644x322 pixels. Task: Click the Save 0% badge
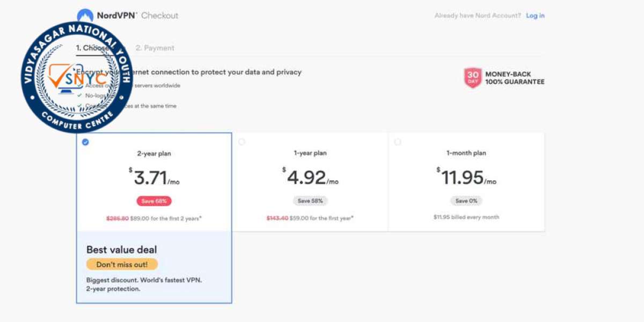[x=466, y=201]
